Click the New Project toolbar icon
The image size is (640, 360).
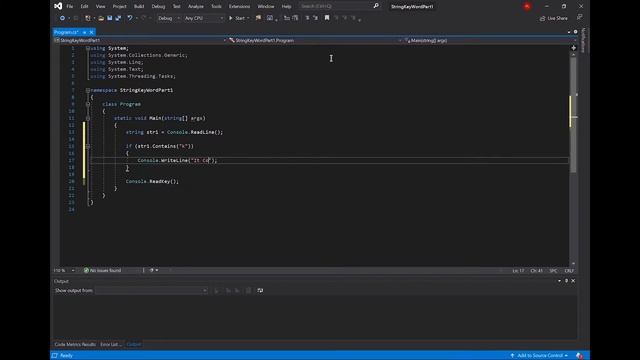pos(88,18)
